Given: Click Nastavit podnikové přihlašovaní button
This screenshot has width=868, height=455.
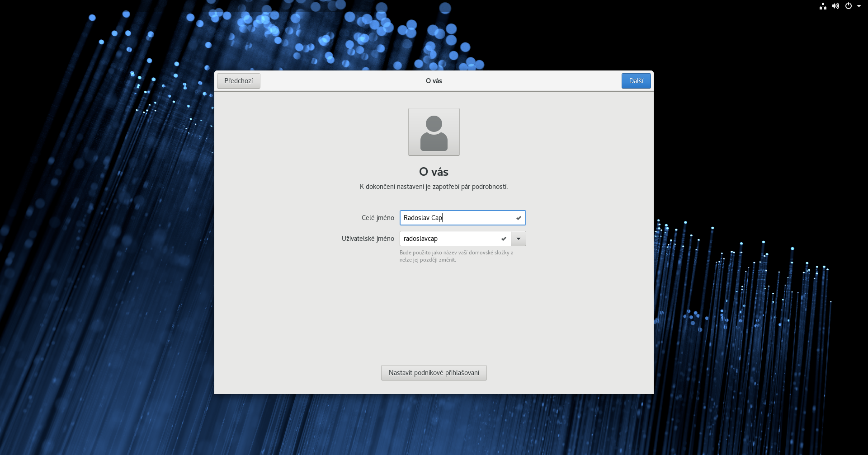Looking at the screenshot, I should pos(434,373).
